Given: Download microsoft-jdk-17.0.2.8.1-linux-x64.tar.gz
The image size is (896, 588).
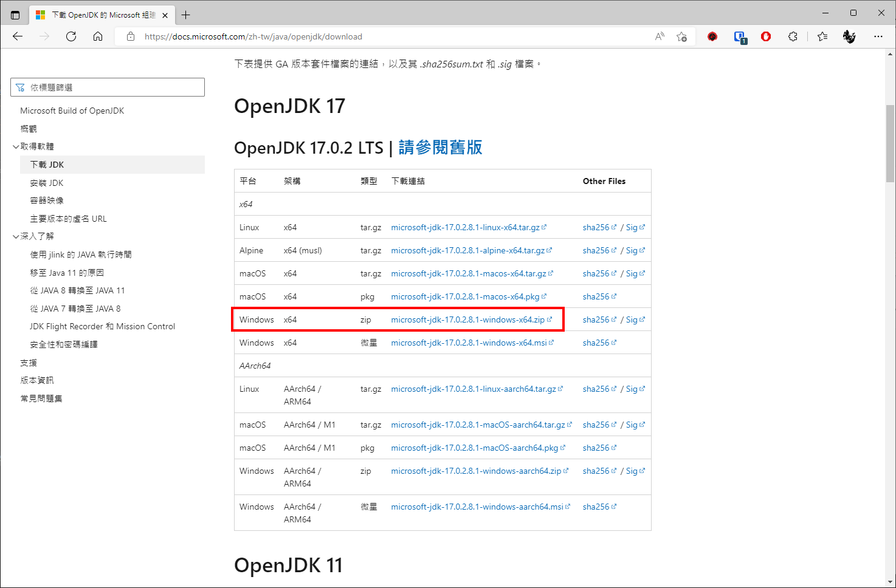Looking at the screenshot, I should (469, 227).
